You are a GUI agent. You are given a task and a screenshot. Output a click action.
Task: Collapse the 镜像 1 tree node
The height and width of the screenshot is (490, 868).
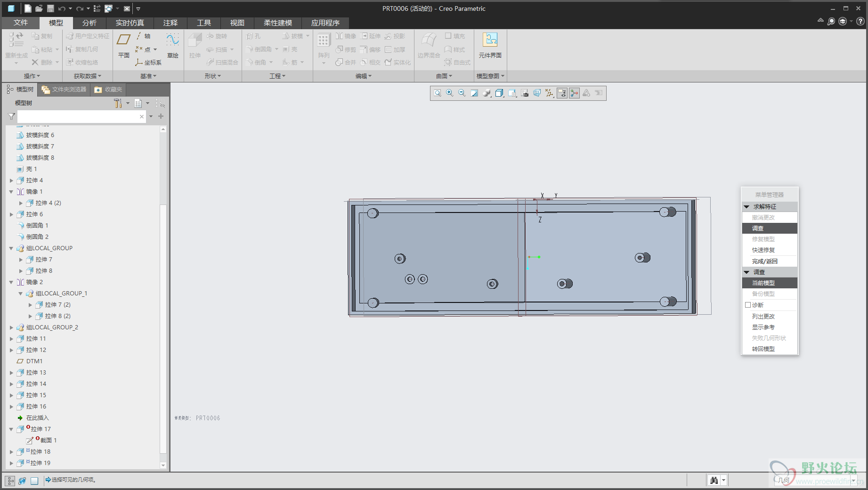pos(11,192)
